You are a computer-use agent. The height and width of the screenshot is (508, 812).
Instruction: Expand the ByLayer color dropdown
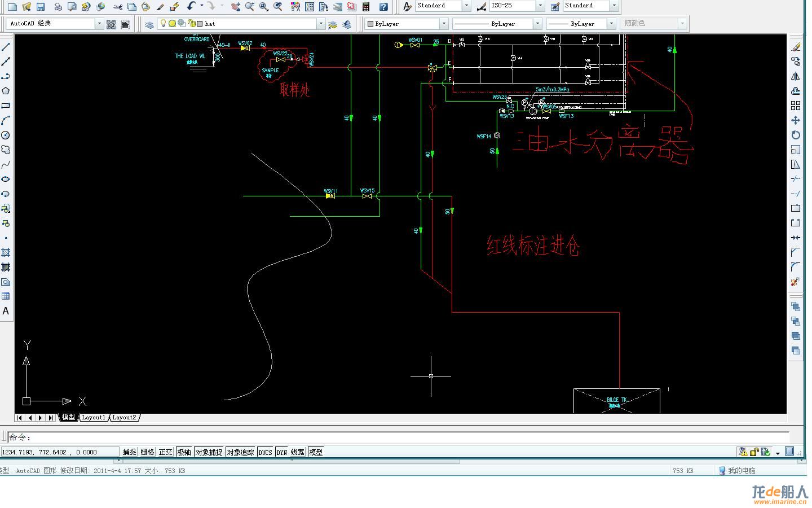444,24
